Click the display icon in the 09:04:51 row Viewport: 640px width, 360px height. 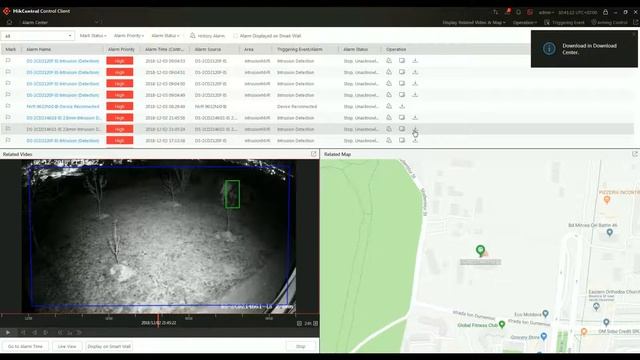(402, 72)
